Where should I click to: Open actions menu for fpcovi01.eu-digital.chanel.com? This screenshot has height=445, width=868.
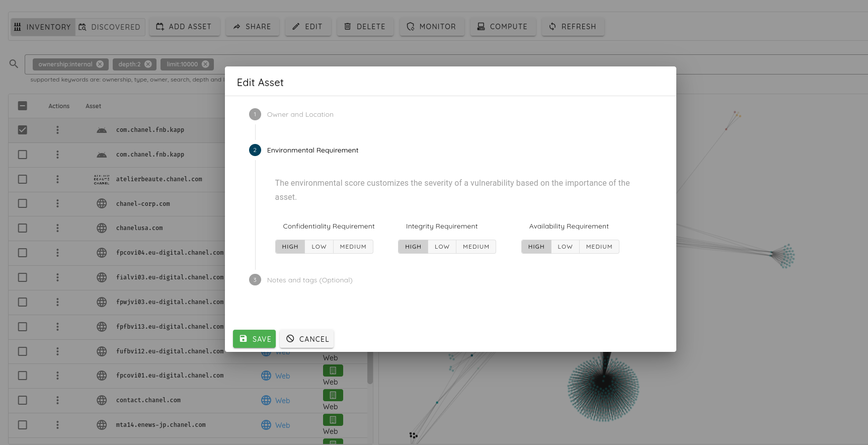[x=57, y=376]
